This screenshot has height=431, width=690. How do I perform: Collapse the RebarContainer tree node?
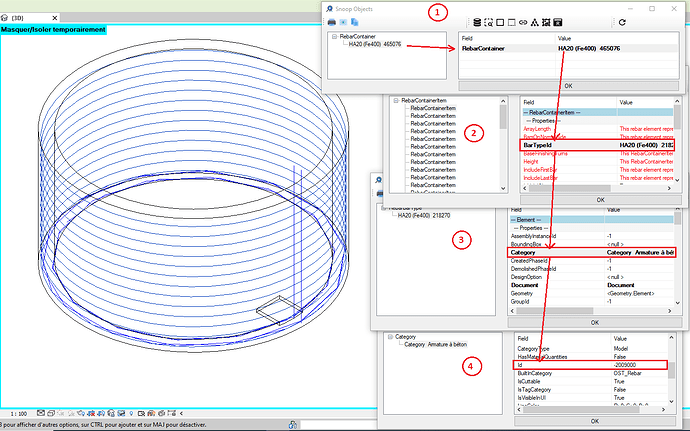334,37
